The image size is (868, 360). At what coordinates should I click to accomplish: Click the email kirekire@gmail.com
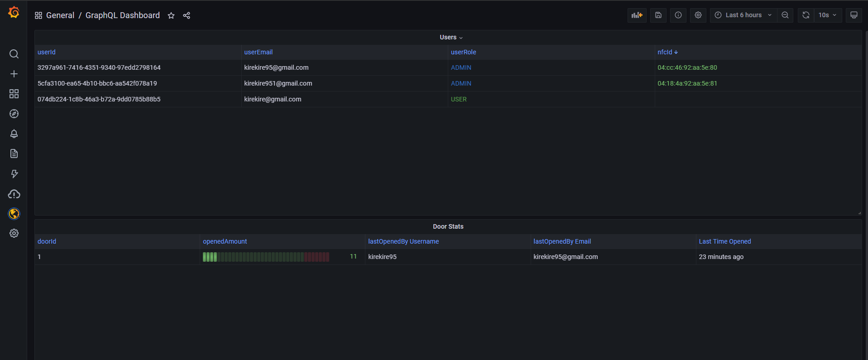[273, 99]
